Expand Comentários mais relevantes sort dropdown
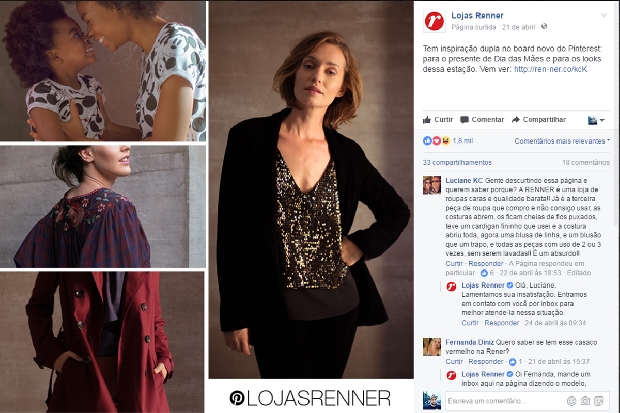Viewport: 620px width, 413px height. click(x=562, y=141)
